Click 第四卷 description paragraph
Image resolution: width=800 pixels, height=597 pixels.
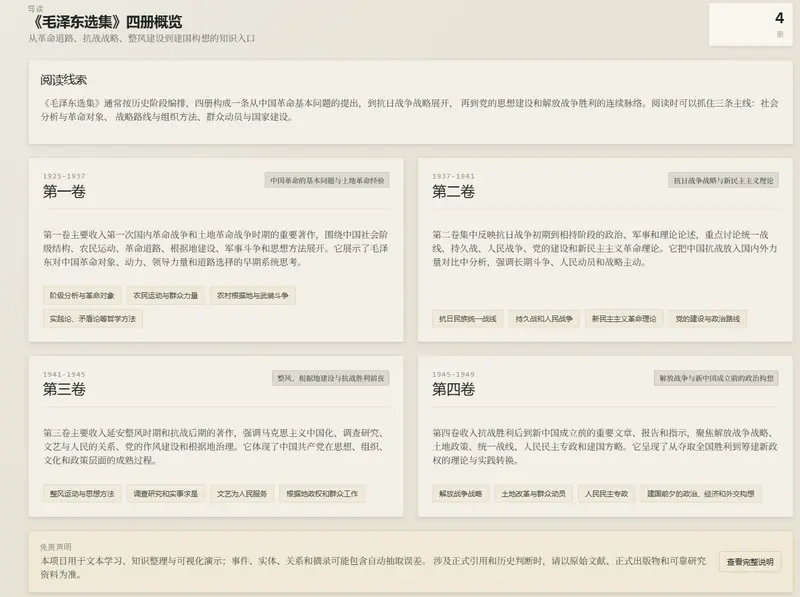pyautogui.click(x=605, y=446)
